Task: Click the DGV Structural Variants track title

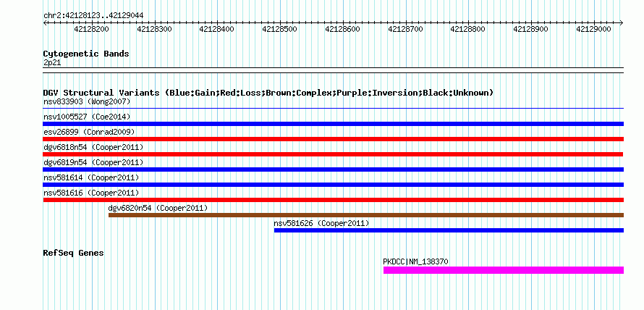Action: point(268,93)
